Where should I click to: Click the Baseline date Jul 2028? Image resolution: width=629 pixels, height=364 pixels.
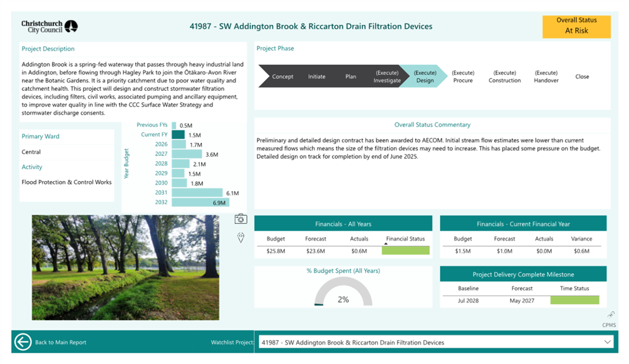pyautogui.click(x=468, y=301)
